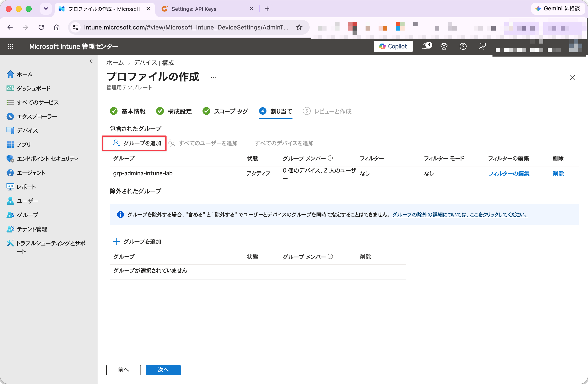Open the notifications bell

point(426,46)
